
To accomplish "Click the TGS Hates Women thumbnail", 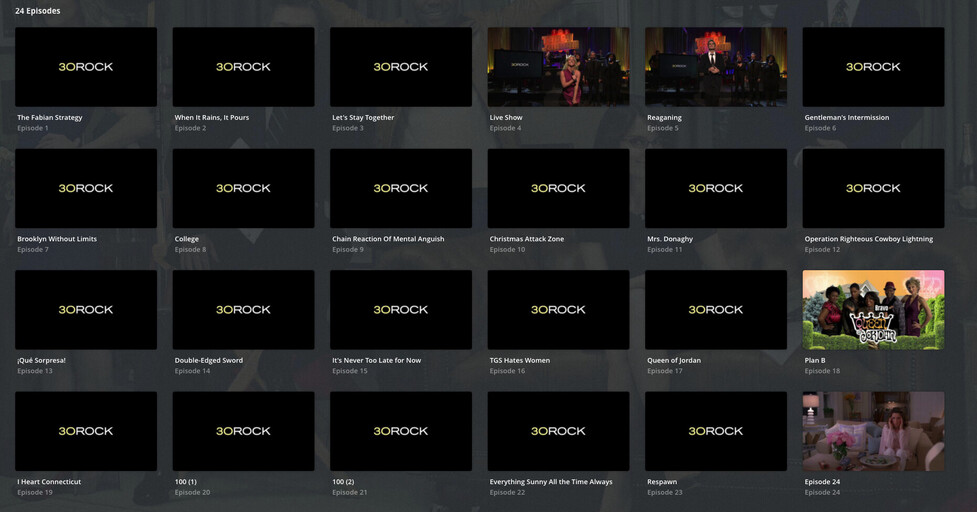I will (x=558, y=310).
